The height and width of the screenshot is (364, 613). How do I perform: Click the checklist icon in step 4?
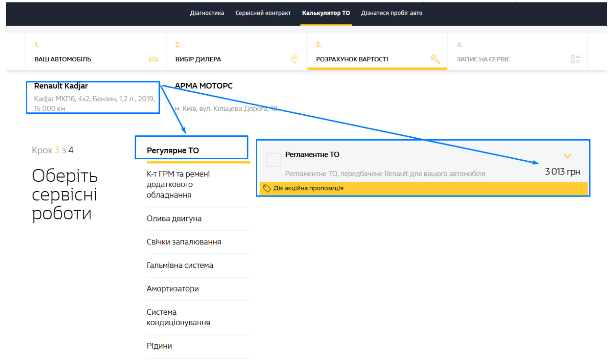[x=576, y=59]
